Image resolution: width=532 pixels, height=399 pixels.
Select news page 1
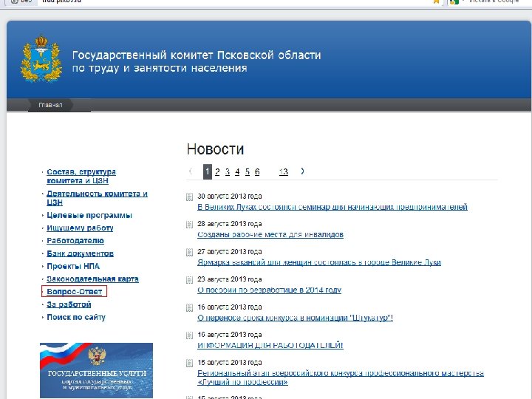coord(208,171)
